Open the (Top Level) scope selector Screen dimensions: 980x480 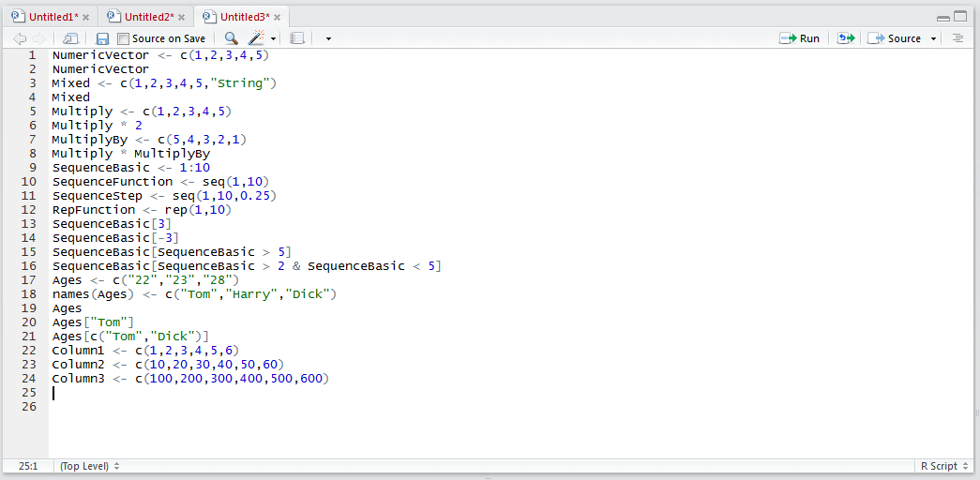[x=89, y=466]
